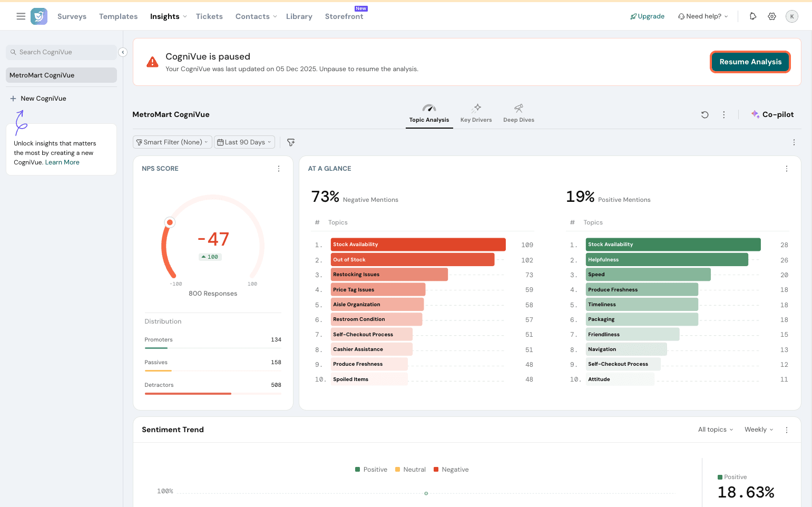The image size is (812, 507).
Task: Open the add filter funnel icon
Action: (291, 142)
